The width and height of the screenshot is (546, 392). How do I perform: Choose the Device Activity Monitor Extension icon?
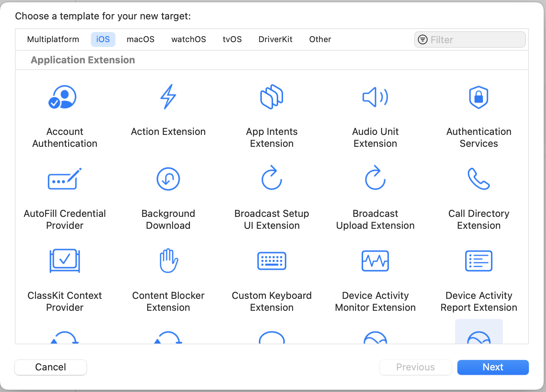tap(375, 261)
